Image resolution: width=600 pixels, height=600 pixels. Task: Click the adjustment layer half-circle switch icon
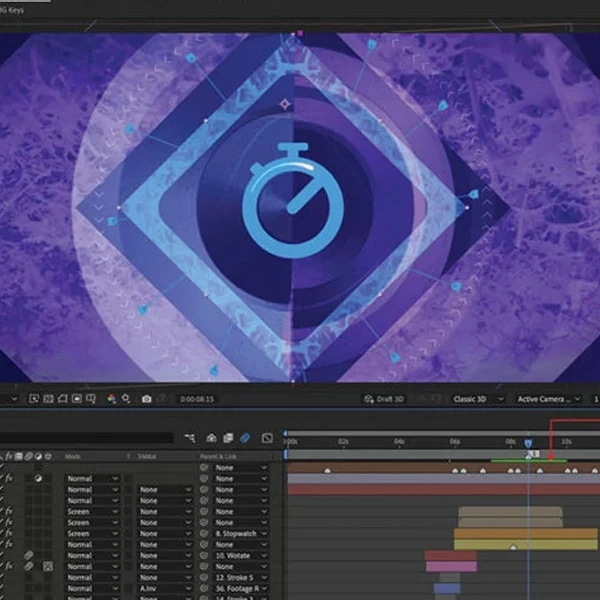(38, 479)
